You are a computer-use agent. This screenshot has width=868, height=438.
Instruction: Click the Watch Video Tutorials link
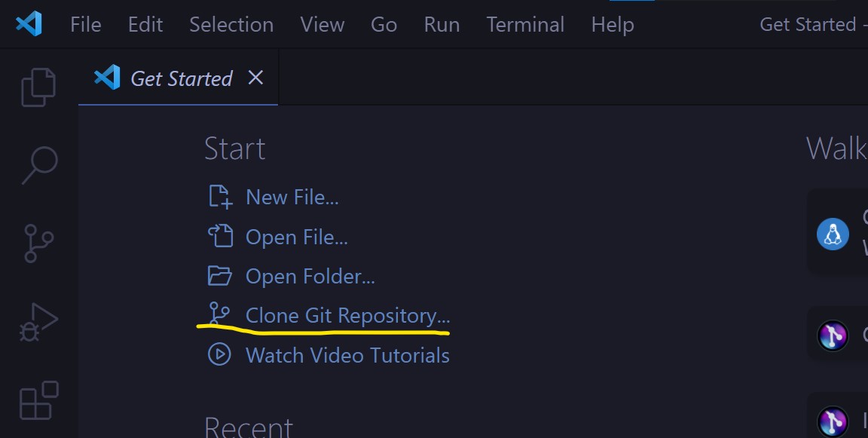[347, 354]
